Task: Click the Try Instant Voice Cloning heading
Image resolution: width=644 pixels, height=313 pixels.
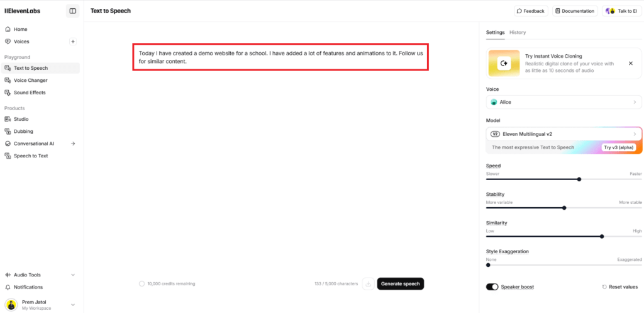Action: tap(553, 56)
